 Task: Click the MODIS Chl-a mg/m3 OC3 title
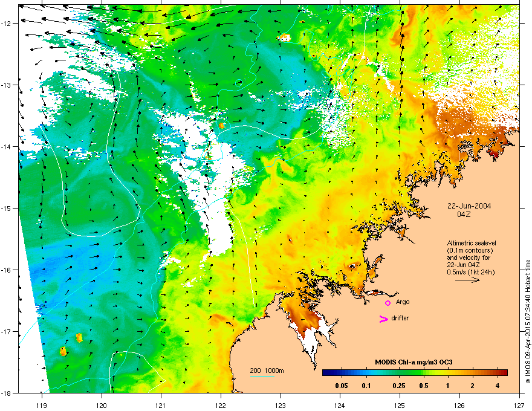tap(414, 362)
